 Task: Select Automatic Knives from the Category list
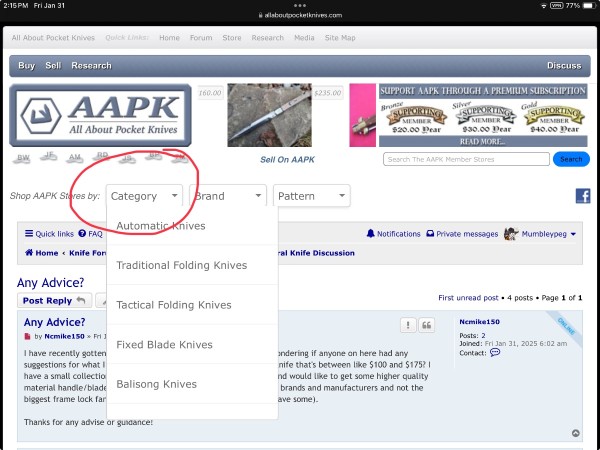pyautogui.click(x=192, y=226)
